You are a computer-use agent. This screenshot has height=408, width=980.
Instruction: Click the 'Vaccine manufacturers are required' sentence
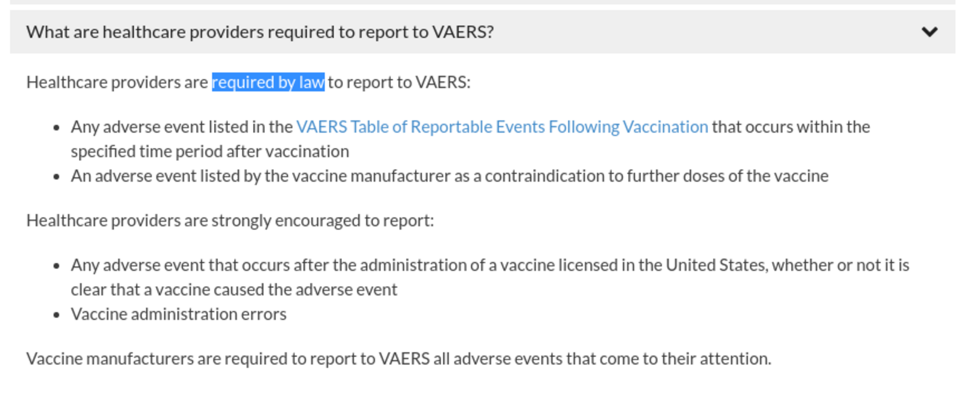[399, 359]
